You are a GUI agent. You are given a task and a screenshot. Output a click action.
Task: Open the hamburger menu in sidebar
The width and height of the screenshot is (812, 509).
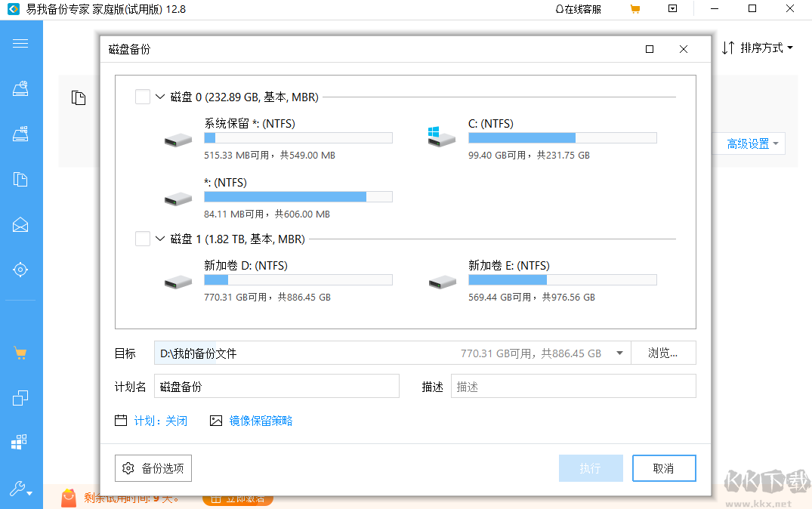pos(20,43)
